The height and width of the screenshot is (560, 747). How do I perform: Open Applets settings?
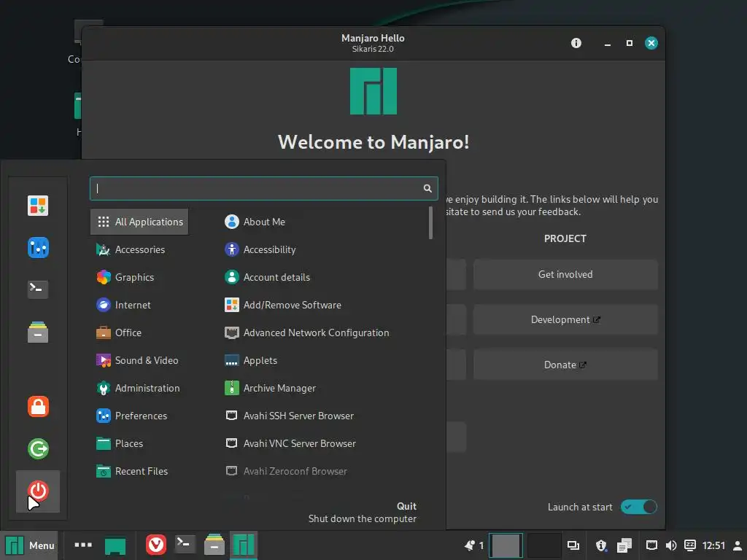tap(251, 360)
